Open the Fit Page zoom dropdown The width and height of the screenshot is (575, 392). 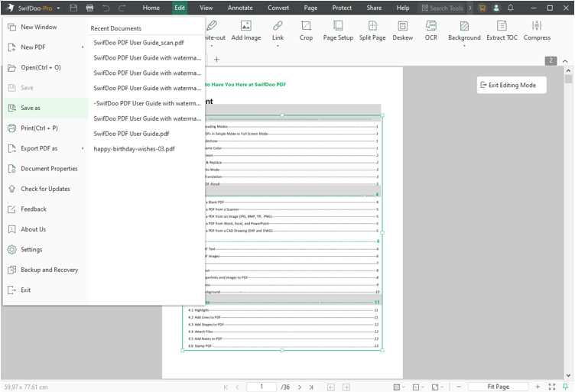tap(499, 387)
